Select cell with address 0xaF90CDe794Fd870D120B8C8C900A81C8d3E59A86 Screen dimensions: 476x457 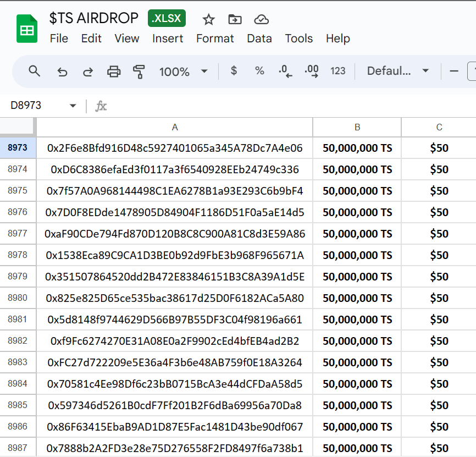click(175, 234)
